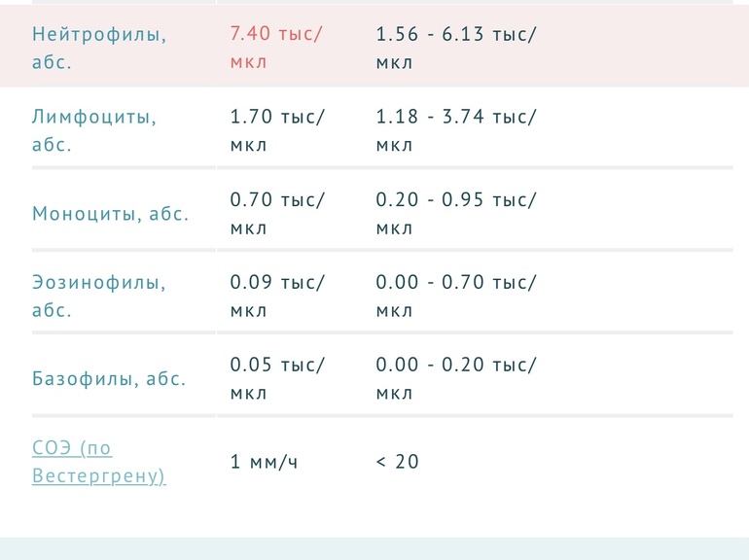Viewport: 749px width, 560px height.
Task: Click the 1.56 - 6.13 reference range
Action: coord(455,48)
